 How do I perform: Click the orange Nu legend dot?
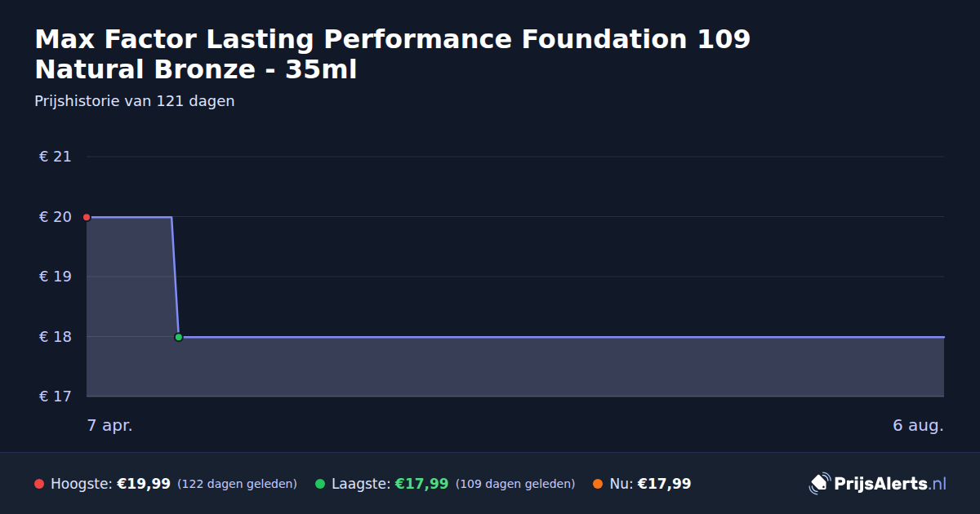click(x=598, y=484)
